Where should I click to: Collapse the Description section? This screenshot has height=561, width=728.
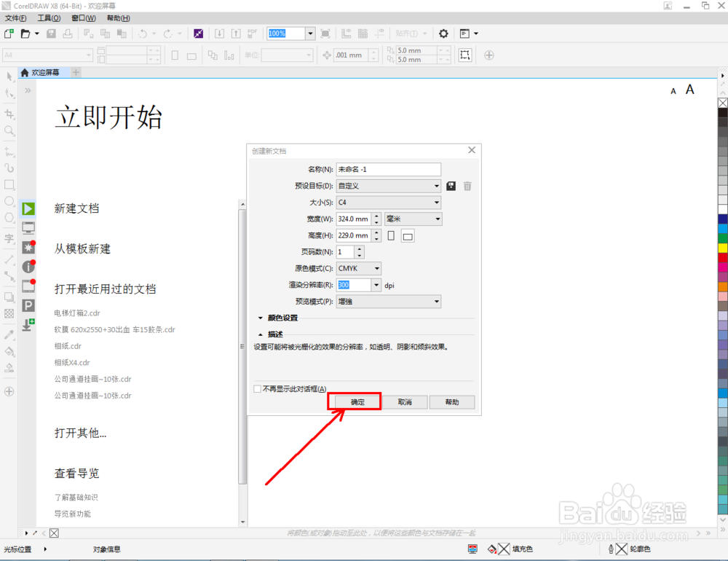pyautogui.click(x=261, y=334)
